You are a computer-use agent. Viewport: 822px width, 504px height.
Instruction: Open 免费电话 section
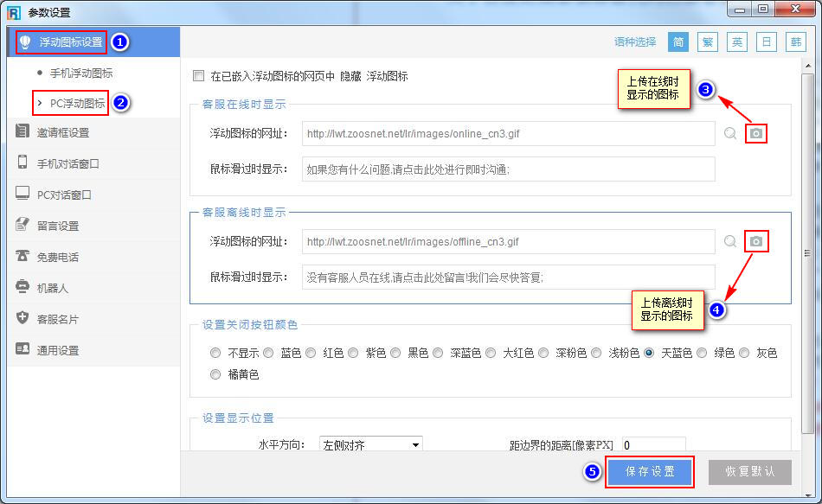(x=58, y=258)
